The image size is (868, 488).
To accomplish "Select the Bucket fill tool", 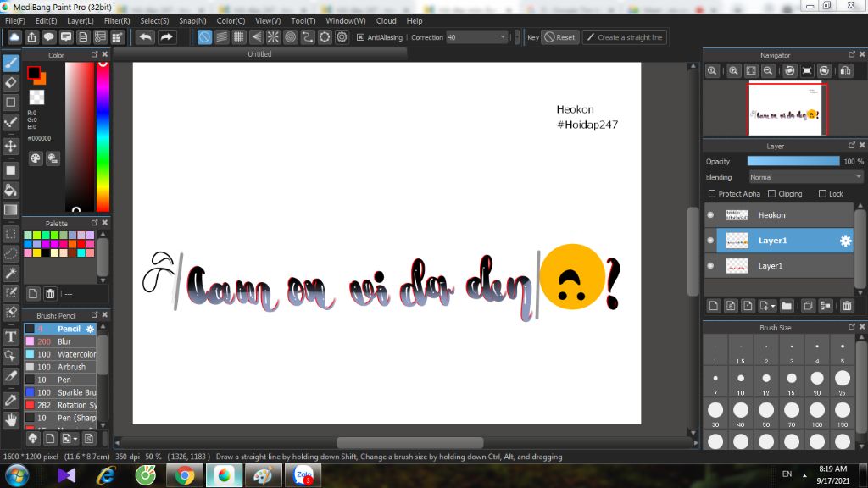I will click(x=11, y=190).
